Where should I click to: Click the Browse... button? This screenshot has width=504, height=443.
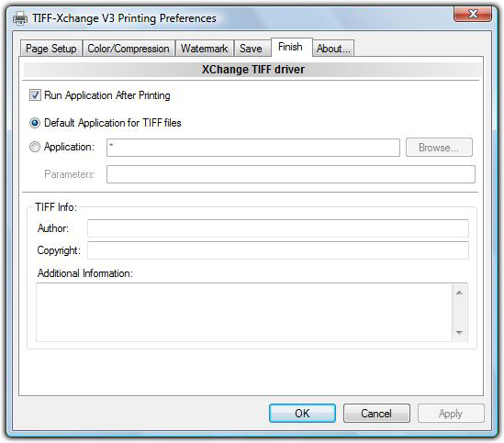[439, 148]
